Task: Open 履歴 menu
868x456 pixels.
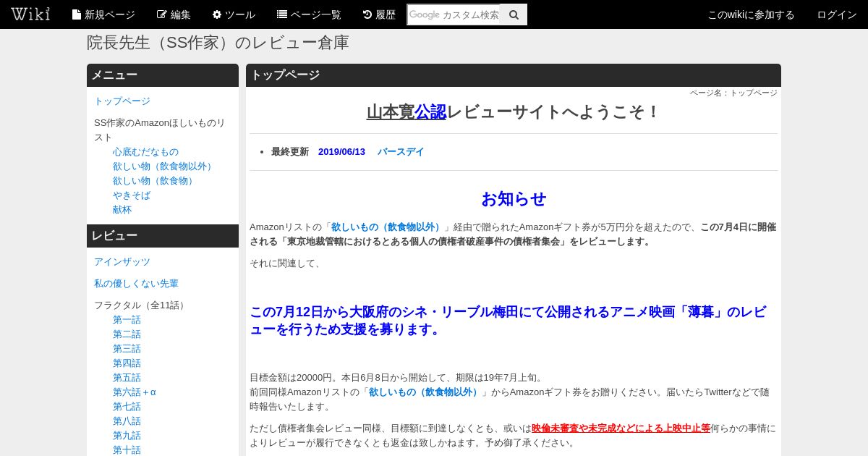Action: [379, 14]
